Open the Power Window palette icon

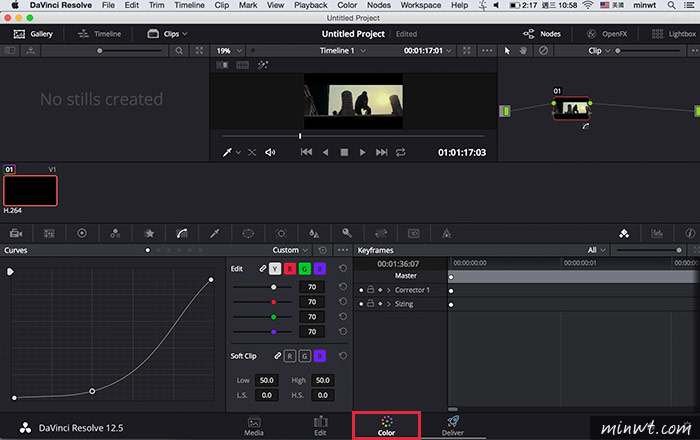[248, 233]
